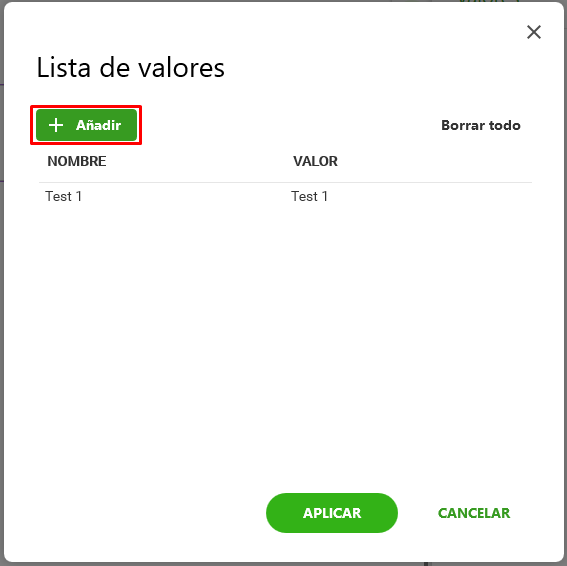Click the Lista de valores title
Screen dimensions: 567x566
click(x=131, y=68)
